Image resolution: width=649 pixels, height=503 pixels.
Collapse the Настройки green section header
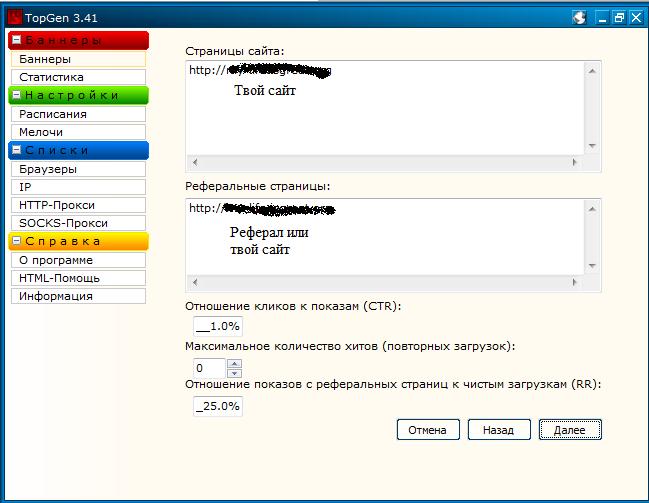click(x=17, y=95)
